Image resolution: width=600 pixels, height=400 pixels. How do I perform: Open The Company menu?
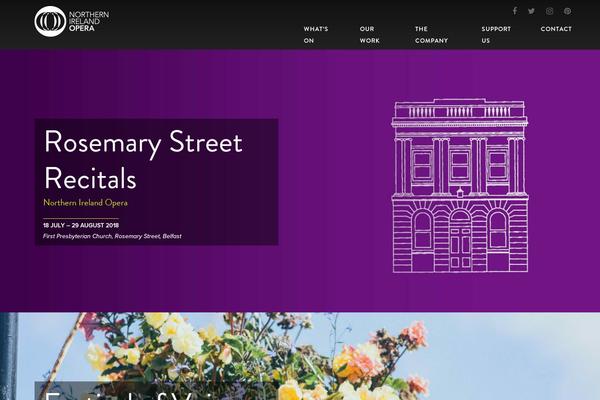431,34
